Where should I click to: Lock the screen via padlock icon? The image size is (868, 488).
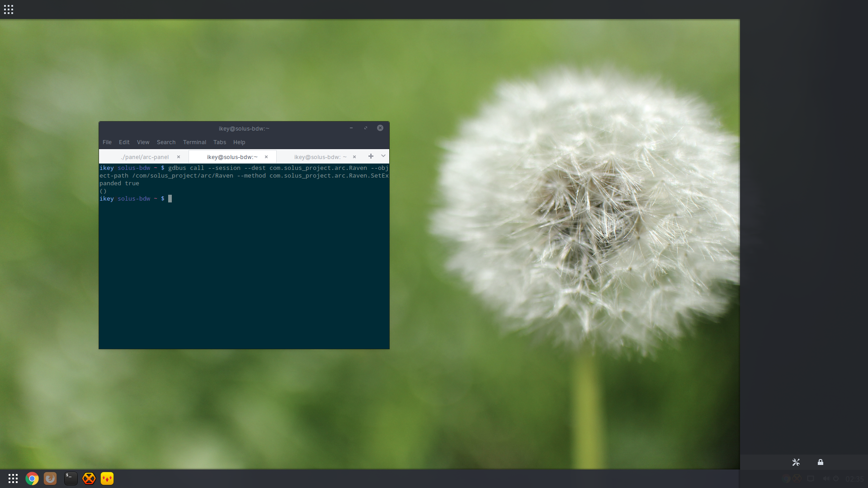tap(821, 462)
